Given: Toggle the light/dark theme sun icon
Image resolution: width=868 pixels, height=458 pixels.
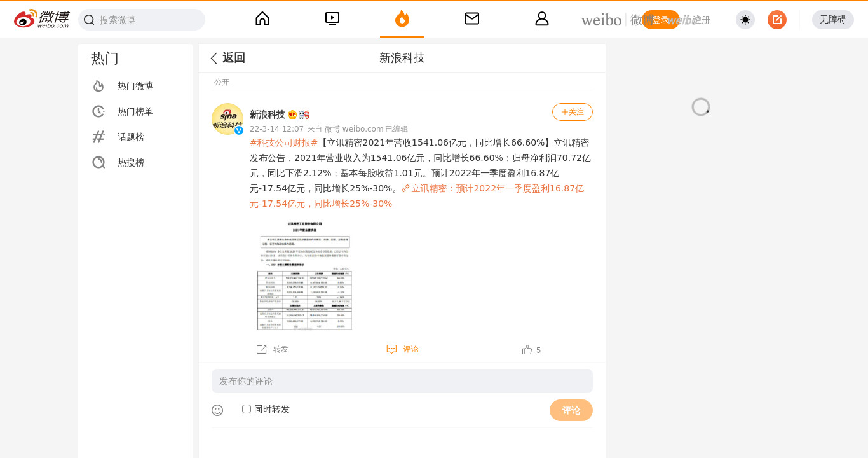Looking at the screenshot, I should point(745,20).
